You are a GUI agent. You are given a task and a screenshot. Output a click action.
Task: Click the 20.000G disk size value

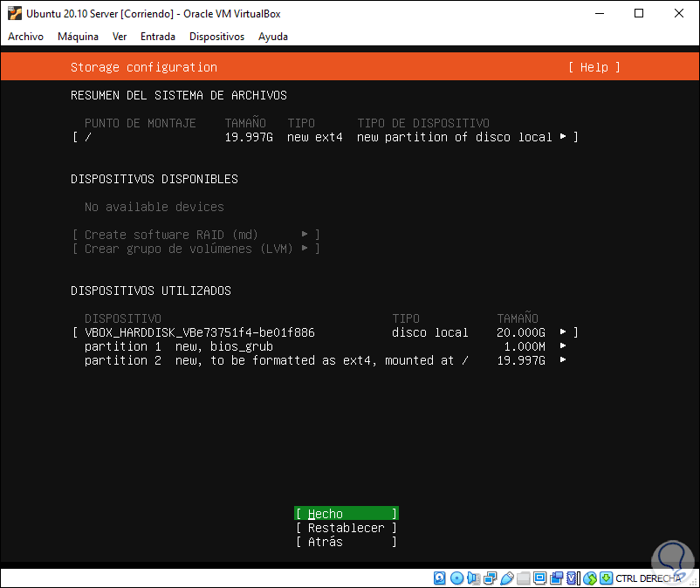[x=520, y=332]
